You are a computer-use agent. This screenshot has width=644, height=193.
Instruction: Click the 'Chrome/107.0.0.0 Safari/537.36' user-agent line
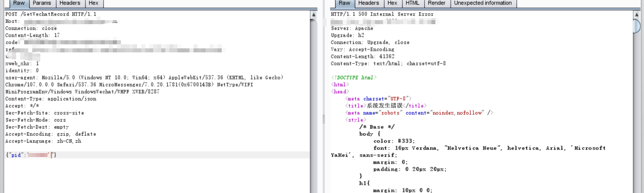[x=129, y=85]
